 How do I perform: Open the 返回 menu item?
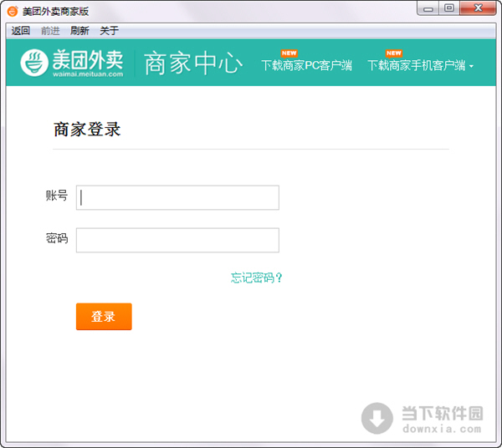pos(20,31)
